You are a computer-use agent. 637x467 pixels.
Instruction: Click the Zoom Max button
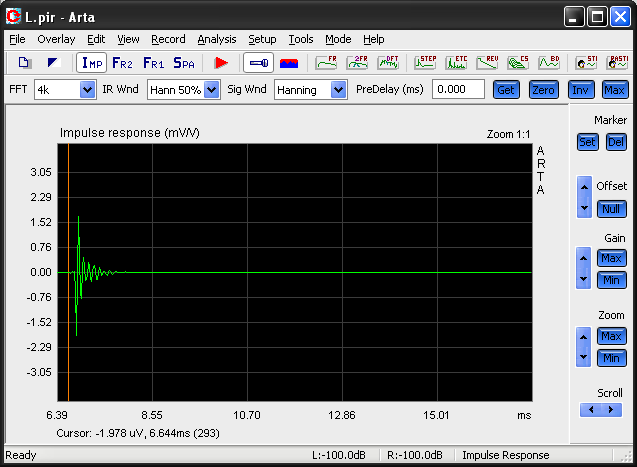tap(611, 336)
